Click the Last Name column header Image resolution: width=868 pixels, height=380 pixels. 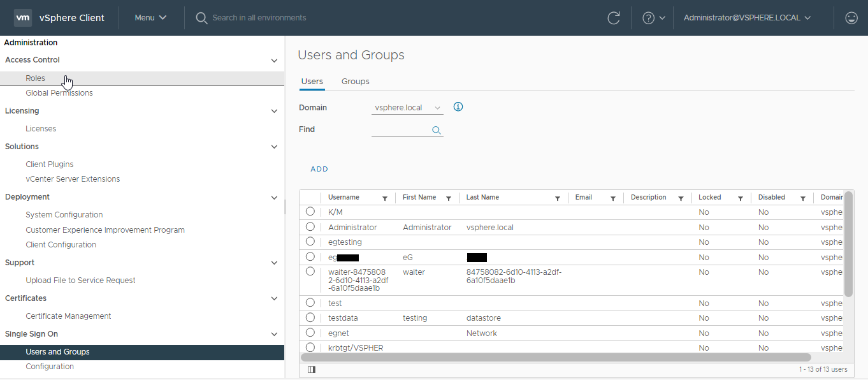point(482,198)
